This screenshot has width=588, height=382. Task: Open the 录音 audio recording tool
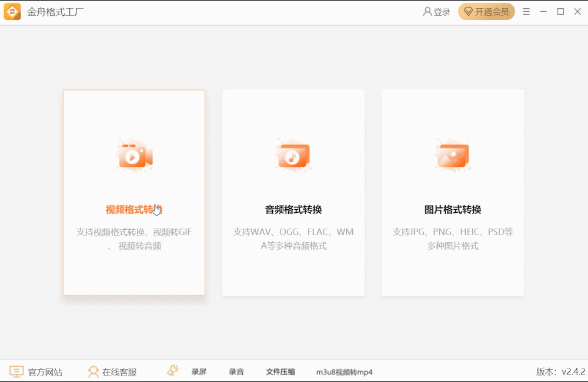236,371
